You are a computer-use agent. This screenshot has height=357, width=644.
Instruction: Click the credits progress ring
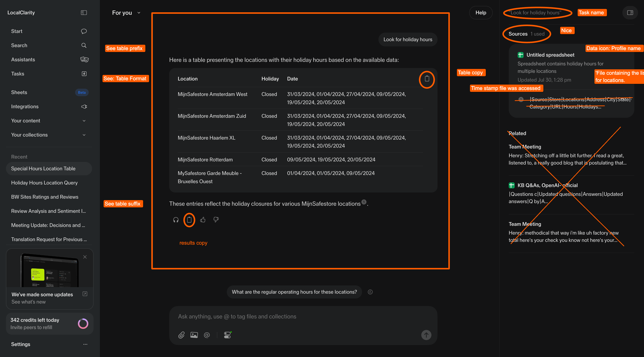pos(83,323)
